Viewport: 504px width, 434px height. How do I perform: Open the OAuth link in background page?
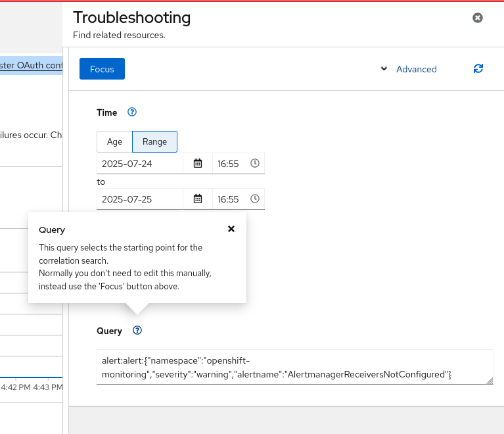(31, 65)
